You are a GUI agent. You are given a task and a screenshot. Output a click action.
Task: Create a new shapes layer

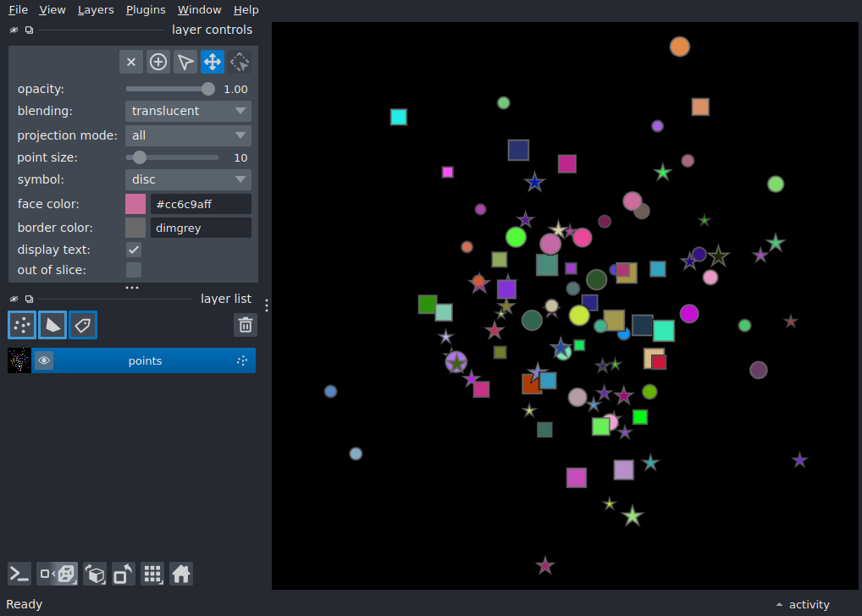tap(52, 325)
